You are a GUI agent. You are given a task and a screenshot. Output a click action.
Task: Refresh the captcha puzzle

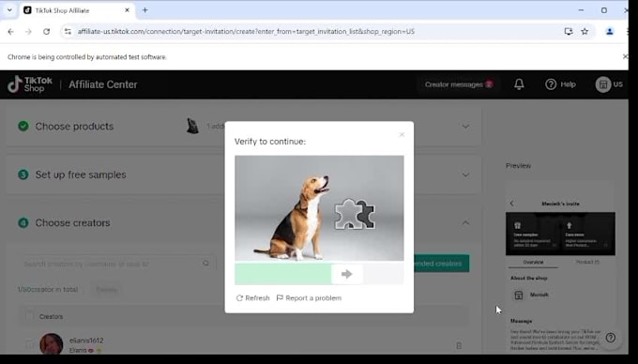tap(252, 298)
